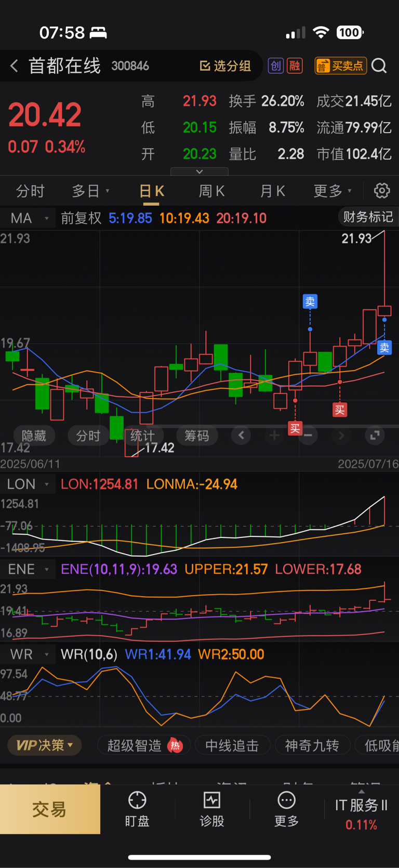Tap the 分时 chart overlay button
Image resolution: width=399 pixels, height=868 pixels.
click(x=88, y=436)
